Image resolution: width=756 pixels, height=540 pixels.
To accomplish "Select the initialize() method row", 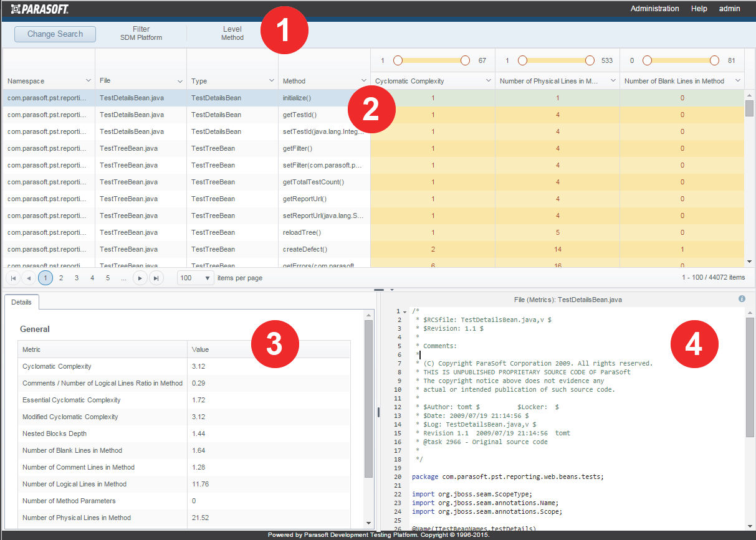I will point(373,98).
